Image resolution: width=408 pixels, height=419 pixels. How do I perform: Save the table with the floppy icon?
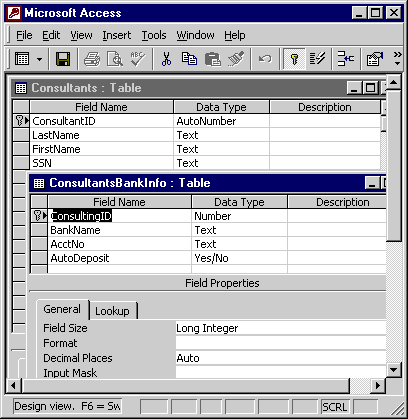coord(63,59)
